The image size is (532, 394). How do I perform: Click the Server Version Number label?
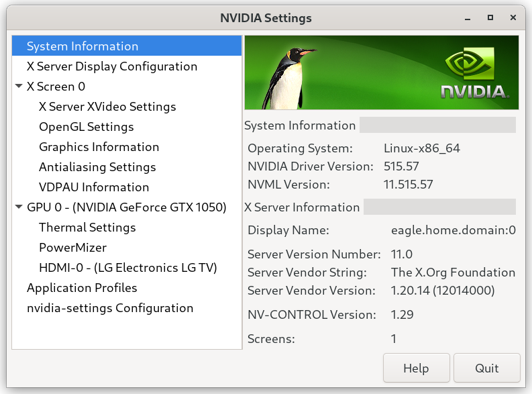[314, 254]
